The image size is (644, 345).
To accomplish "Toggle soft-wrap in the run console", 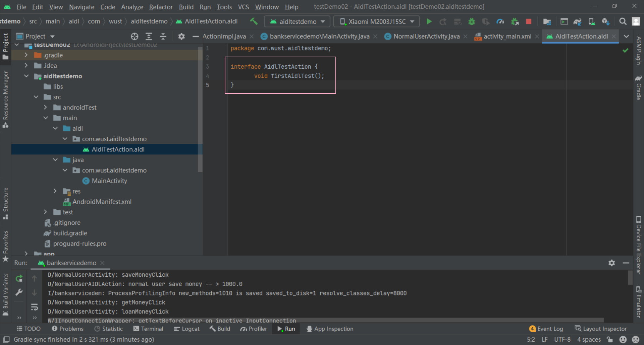I will point(35,307).
